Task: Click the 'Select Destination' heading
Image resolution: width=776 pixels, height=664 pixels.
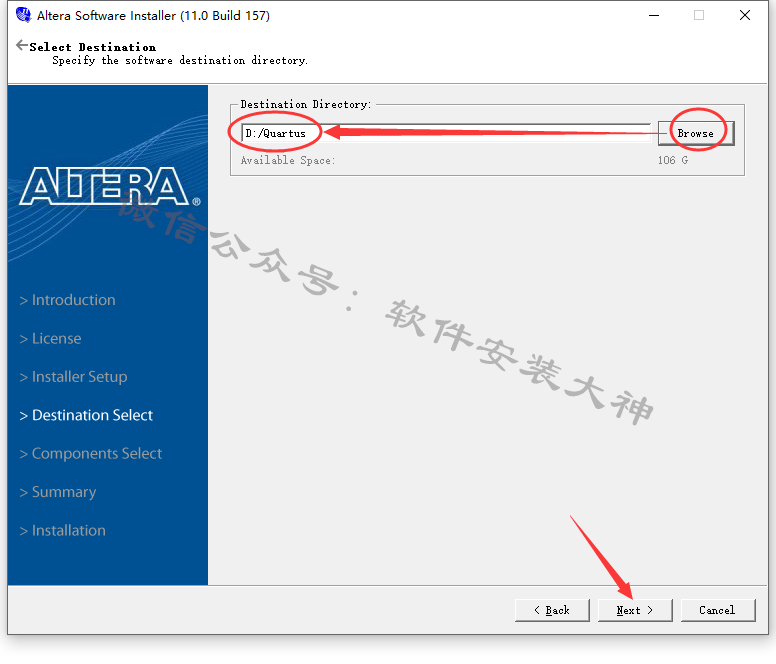Action: tap(93, 47)
